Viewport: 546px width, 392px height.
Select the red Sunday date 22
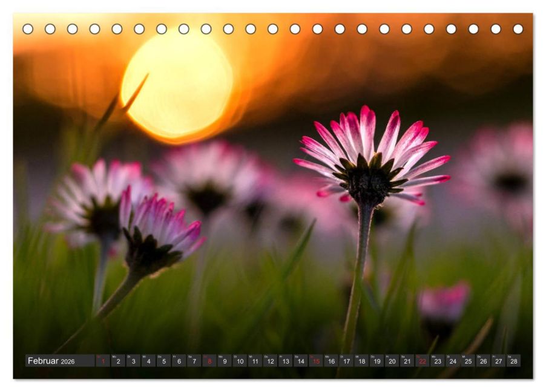point(423,361)
